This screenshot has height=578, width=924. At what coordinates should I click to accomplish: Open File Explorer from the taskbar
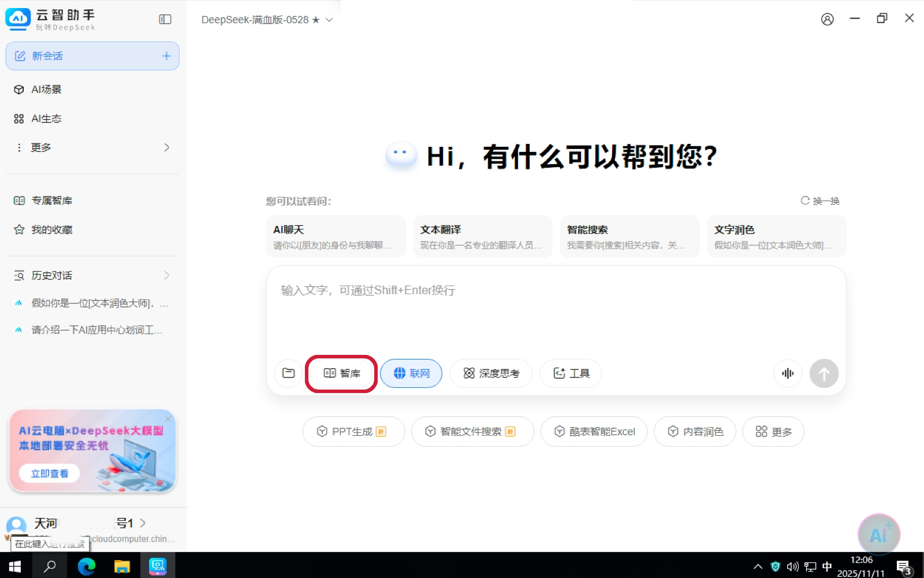(x=122, y=566)
